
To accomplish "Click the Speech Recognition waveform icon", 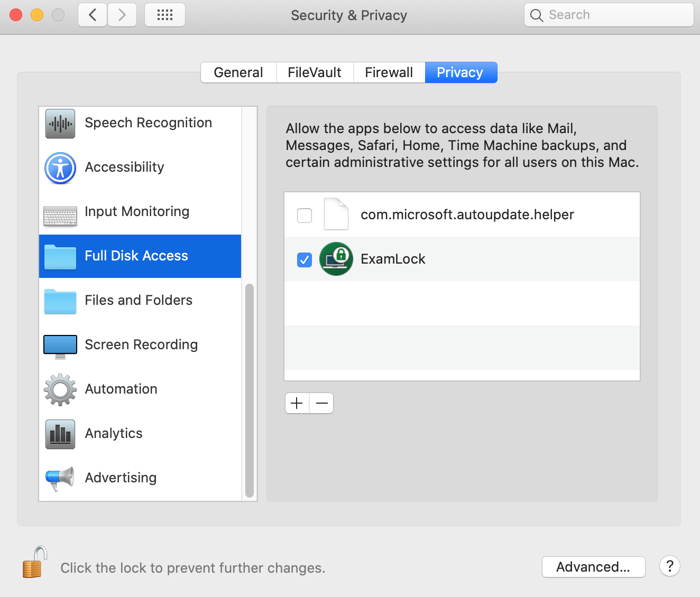I will tap(60, 124).
